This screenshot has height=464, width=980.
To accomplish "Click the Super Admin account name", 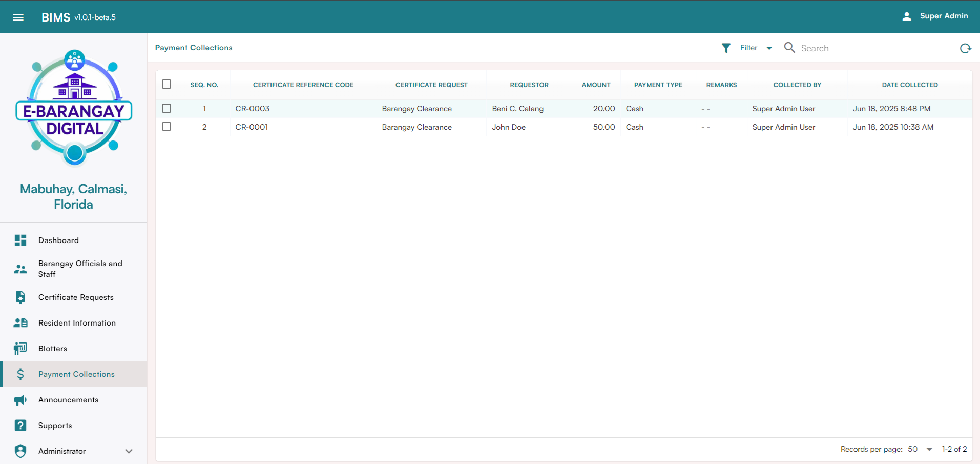I will (944, 16).
